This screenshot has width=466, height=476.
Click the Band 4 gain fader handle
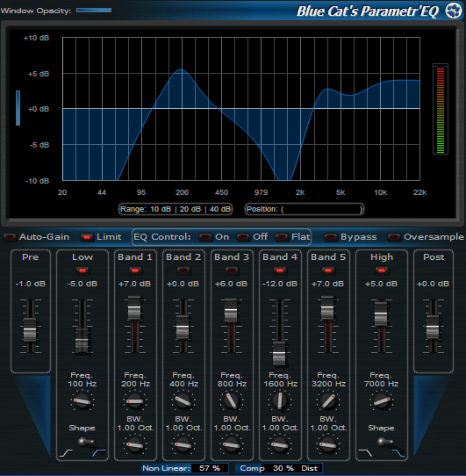pyautogui.click(x=279, y=354)
